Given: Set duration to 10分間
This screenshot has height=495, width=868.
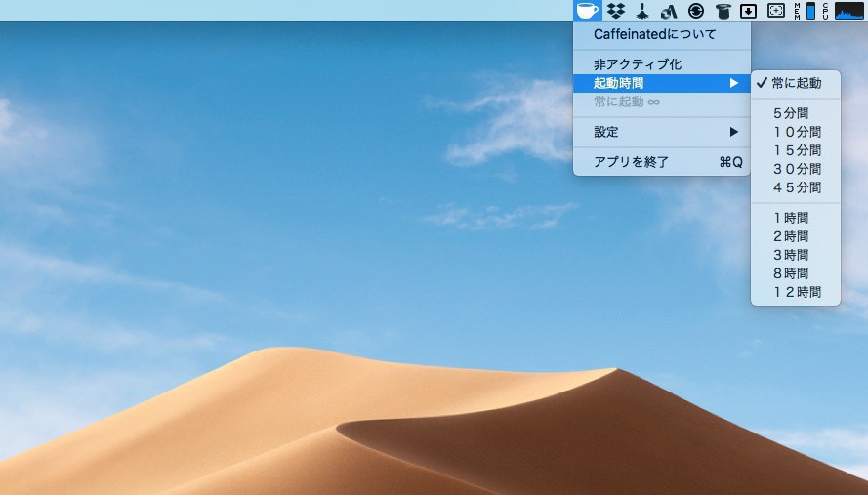Looking at the screenshot, I should pyautogui.click(x=796, y=132).
